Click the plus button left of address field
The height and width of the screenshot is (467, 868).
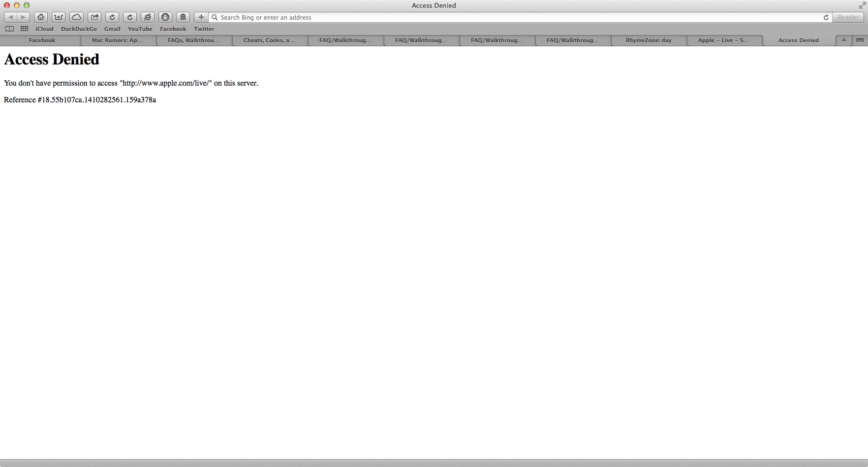pyautogui.click(x=201, y=17)
